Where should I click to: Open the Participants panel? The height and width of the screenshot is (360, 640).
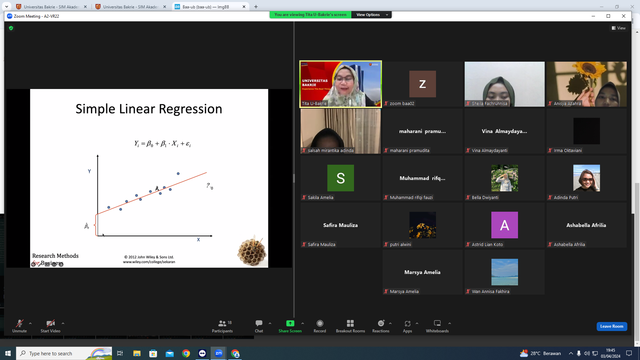(222, 326)
